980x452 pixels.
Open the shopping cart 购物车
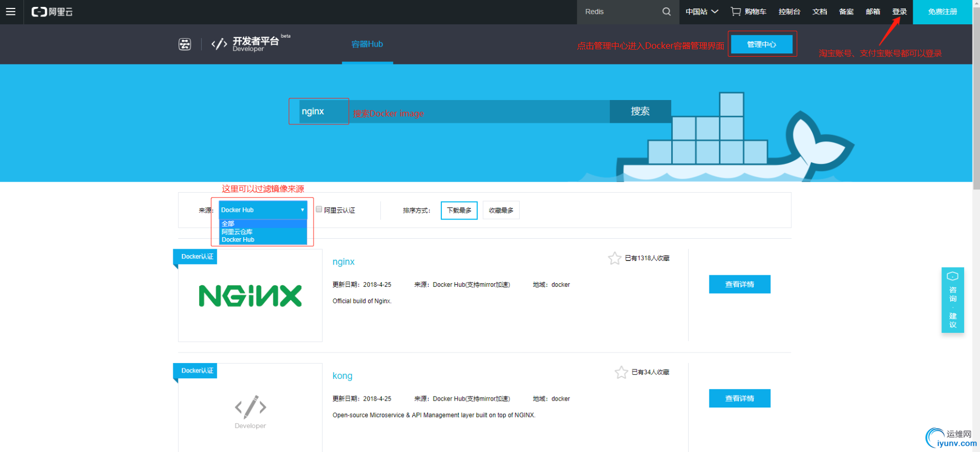tap(749, 12)
